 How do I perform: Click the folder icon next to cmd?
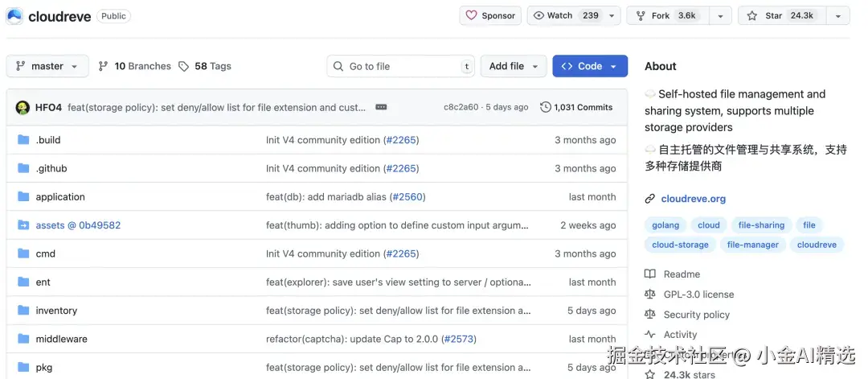pos(23,253)
